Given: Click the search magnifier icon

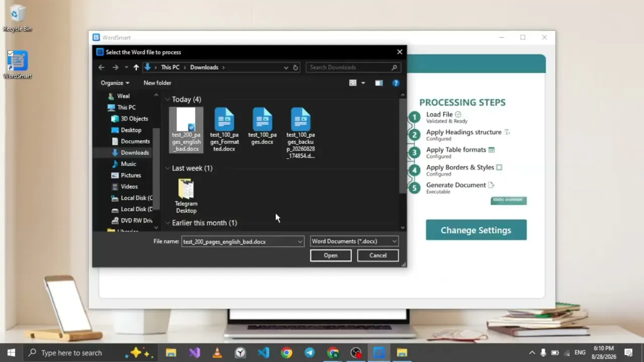Looking at the screenshot, I should click(x=394, y=67).
